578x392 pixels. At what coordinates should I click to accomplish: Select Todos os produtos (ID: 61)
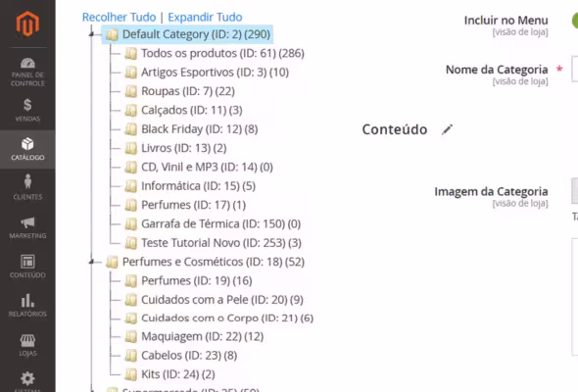click(x=222, y=54)
